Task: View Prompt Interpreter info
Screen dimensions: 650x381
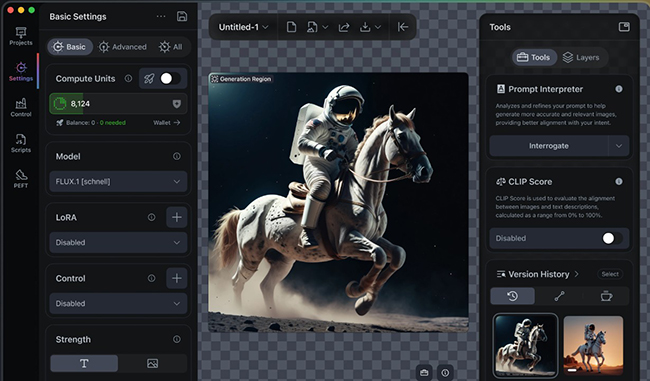Action: [x=618, y=89]
